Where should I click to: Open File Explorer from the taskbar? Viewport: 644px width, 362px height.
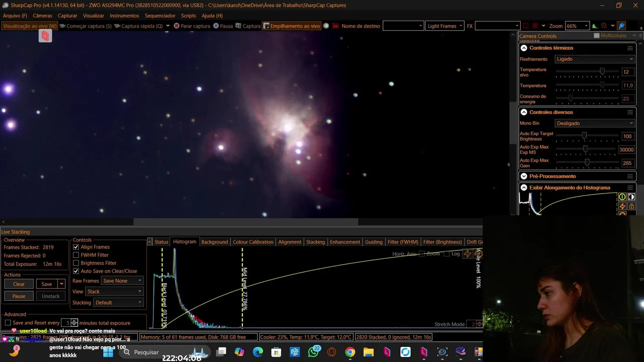click(x=368, y=352)
